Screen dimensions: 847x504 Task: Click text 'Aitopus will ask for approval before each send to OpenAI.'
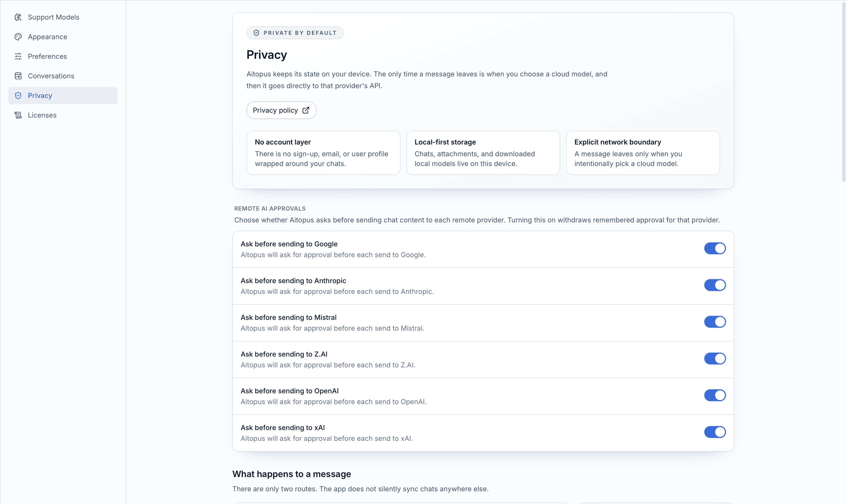pyautogui.click(x=333, y=402)
